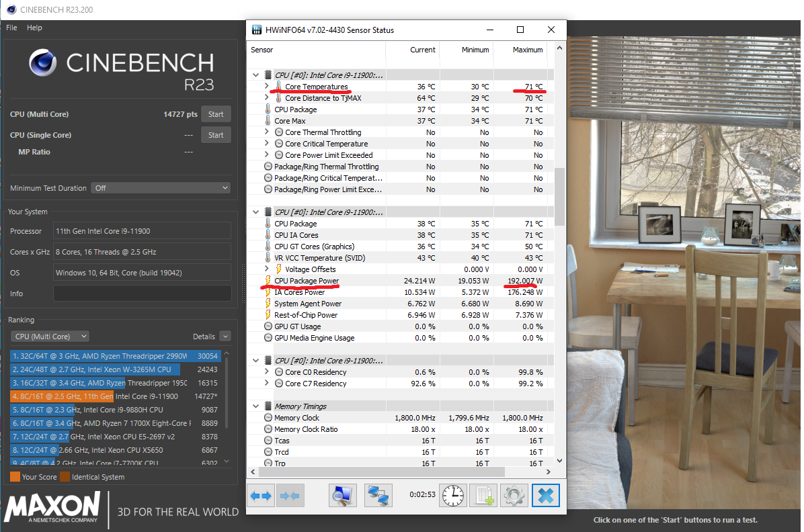Click the thermometer icon beside CPU IA Cores
Viewport: 804px width, 532px height.
coord(268,234)
